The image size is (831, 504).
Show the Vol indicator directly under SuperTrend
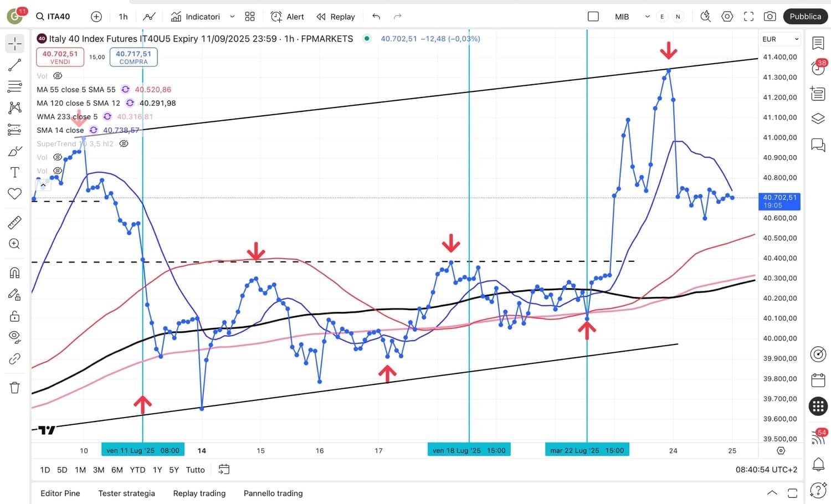tap(57, 157)
